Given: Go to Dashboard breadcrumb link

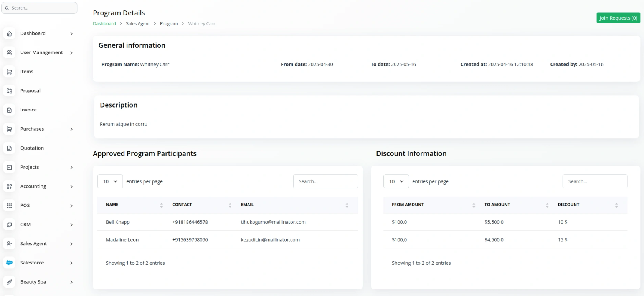Looking at the screenshot, I should coord(104,23).
